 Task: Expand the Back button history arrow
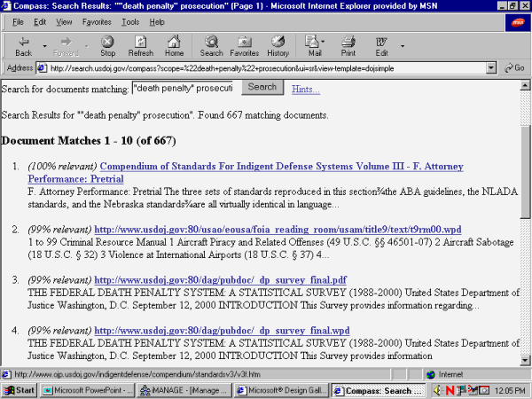42,42
